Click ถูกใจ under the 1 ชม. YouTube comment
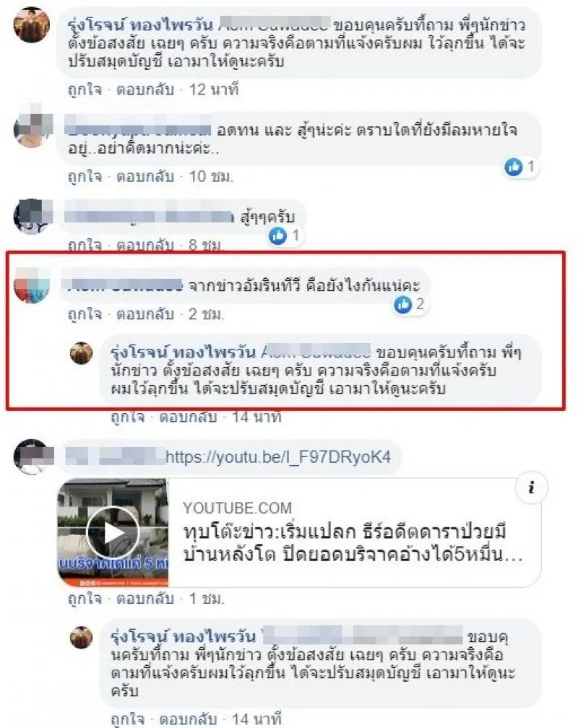 [x=85, y=599]
